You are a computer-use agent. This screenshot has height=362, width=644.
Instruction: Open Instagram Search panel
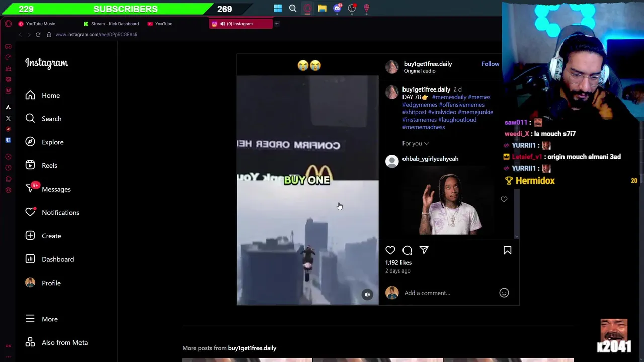point(43,119)
